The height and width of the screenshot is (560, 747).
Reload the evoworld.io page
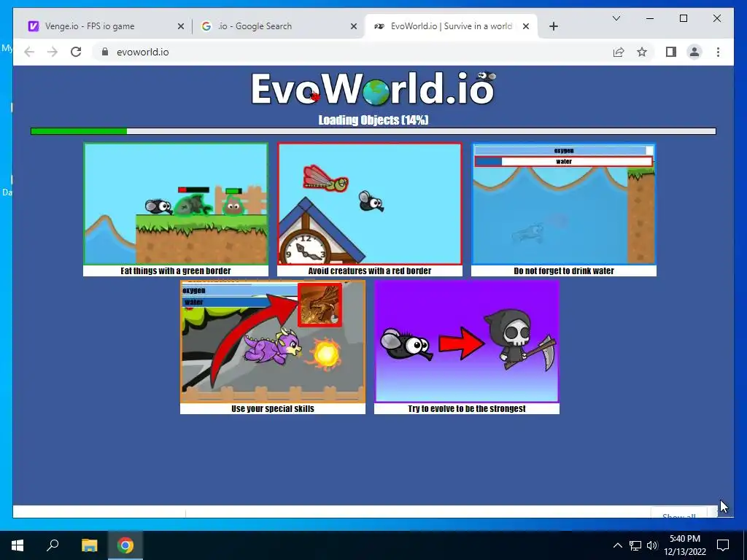pyautogui.click(x=76, y=52)
